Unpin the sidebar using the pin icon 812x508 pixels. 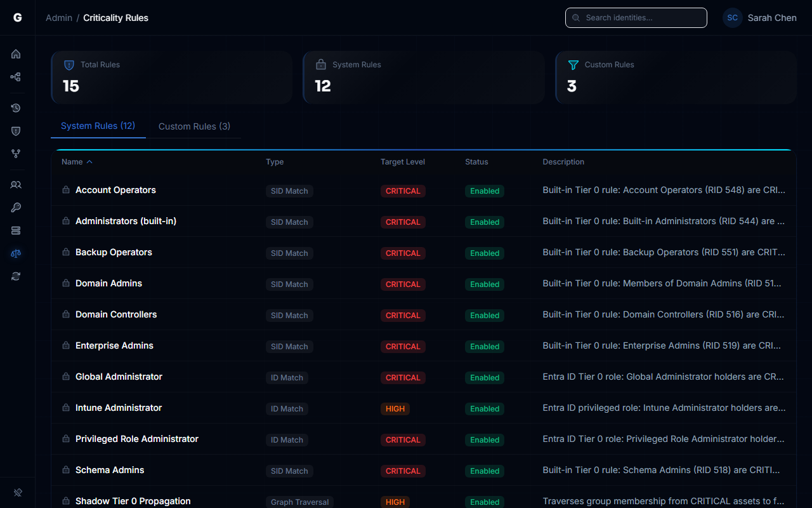click(17, 492)
